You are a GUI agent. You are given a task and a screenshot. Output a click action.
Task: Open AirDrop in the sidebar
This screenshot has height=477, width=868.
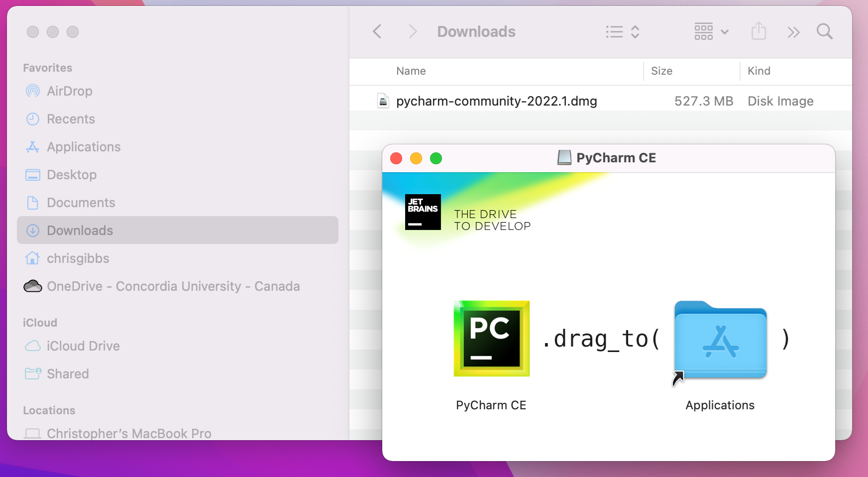click(x=178, y=91)
